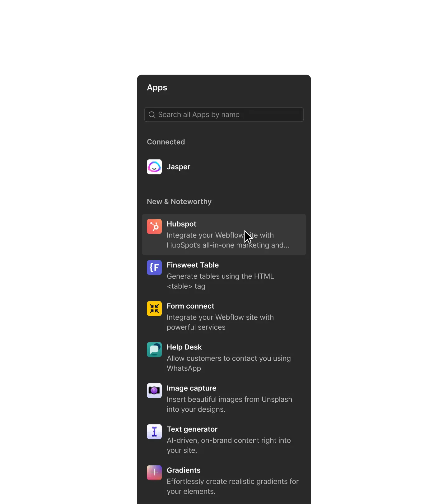Open the Hubspot app title
Viewport: 448px width, 504px height.
click(181, 224)
